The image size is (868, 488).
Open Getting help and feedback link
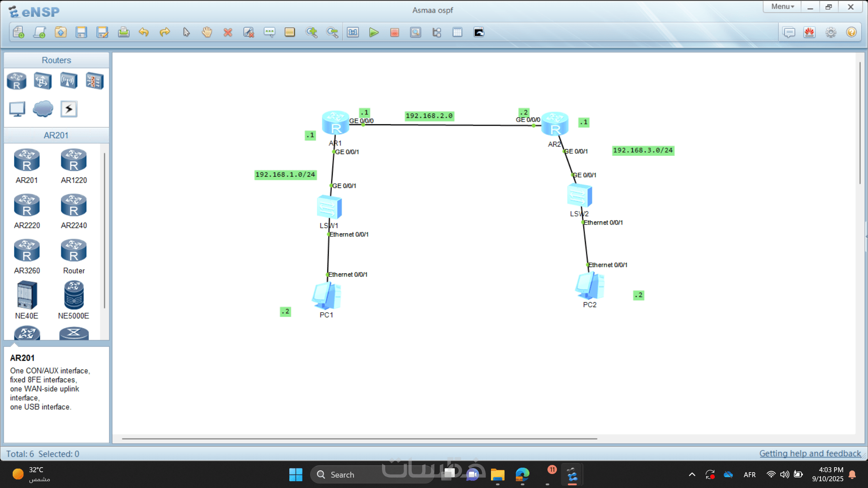pyautogui.click(x=810, y=454)
